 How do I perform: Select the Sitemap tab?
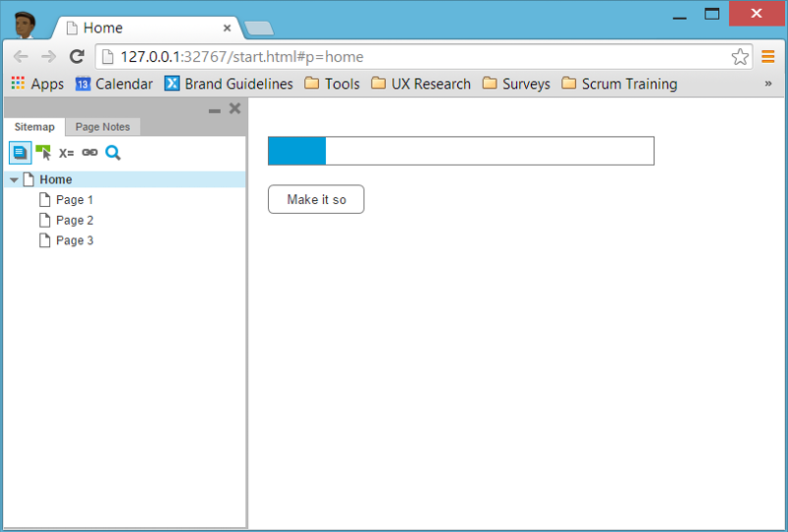pyautogui.click(x=34, y=127)
